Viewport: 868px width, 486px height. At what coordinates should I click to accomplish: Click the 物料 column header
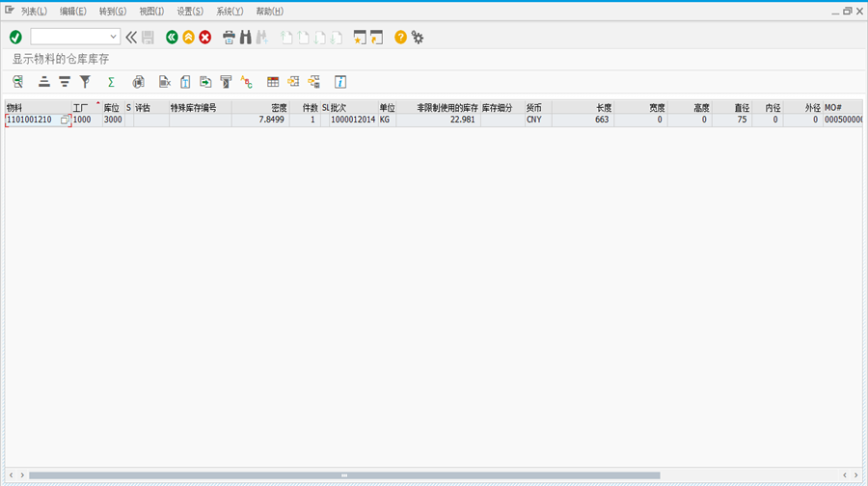click(39, 107)
